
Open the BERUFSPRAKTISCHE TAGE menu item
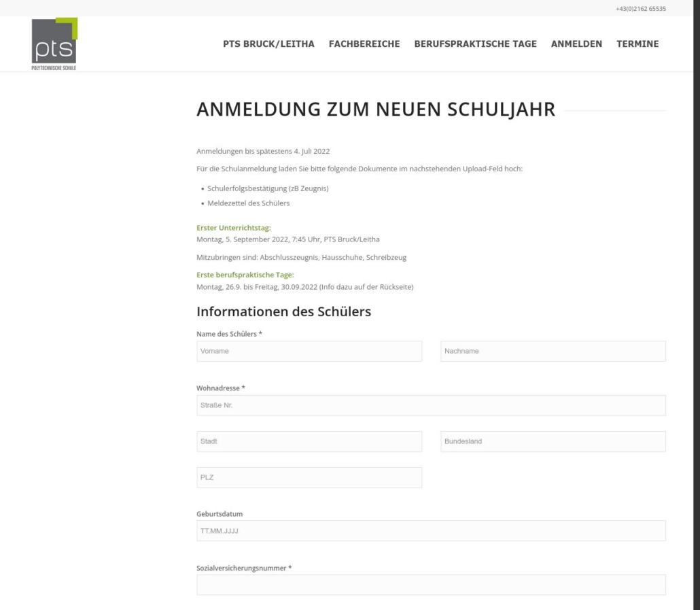pyautogui.click(x=476, y=44)
